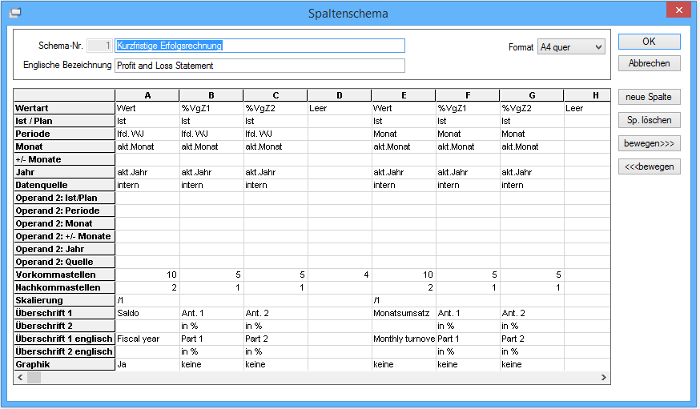
Task: Click the Ist / Plan row header
Action: tap(64, 121)
